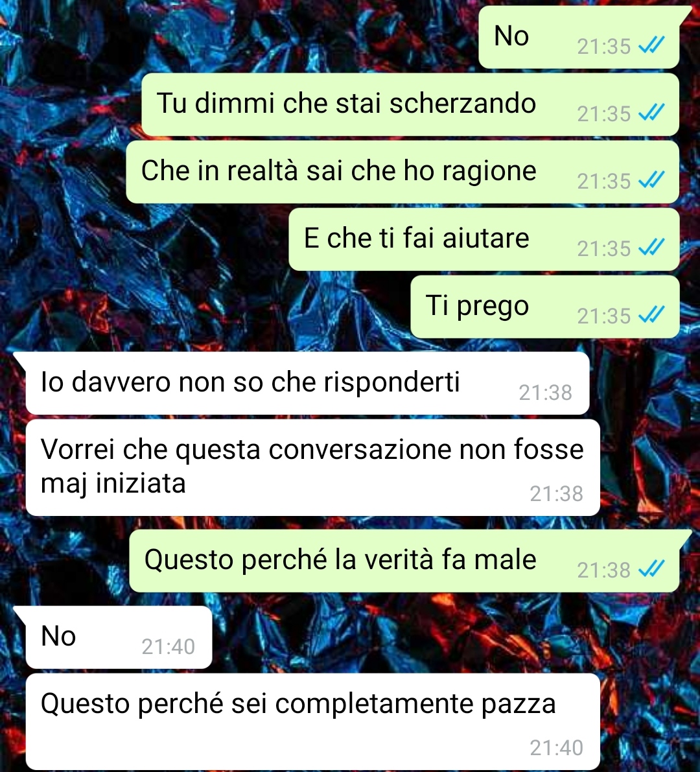Tap the 21:38 timestamp on 'Io davvero' message

click(x=545, y=392)
